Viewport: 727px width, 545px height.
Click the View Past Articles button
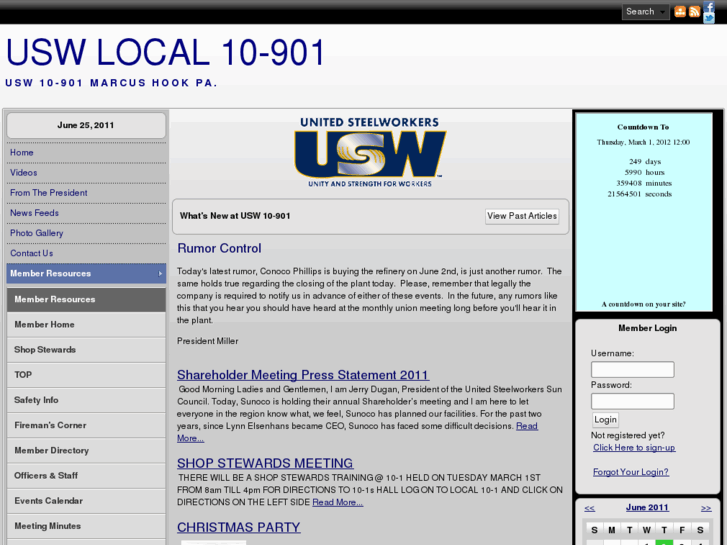tap(522, 216)
